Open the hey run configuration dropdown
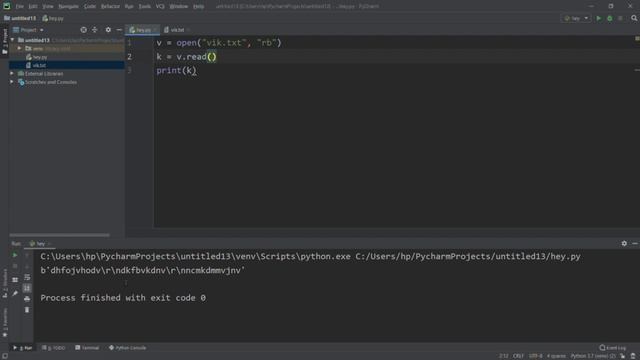640x360 pixels. [x=576, y=18]
